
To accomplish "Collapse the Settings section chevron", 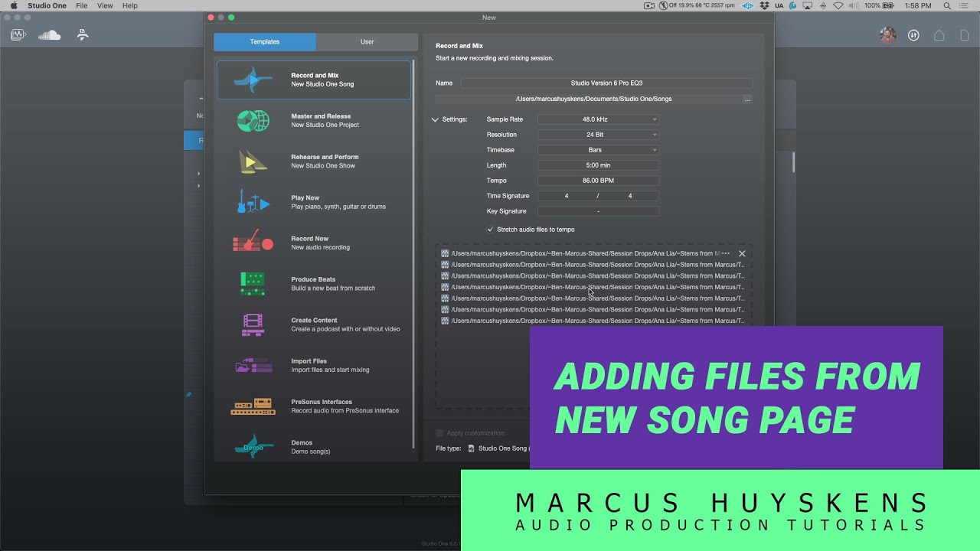I will pos(435,119).
